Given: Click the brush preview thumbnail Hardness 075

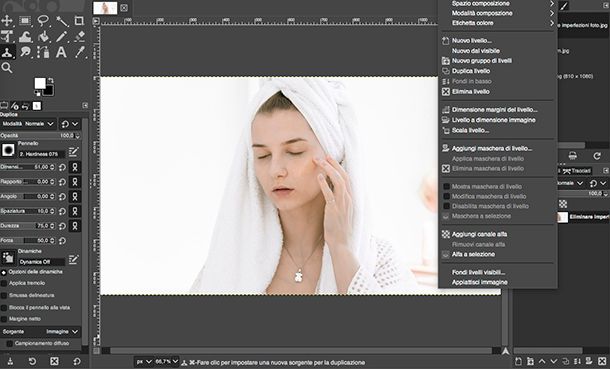Looking at the screenshot, I should tap(8, 150).
